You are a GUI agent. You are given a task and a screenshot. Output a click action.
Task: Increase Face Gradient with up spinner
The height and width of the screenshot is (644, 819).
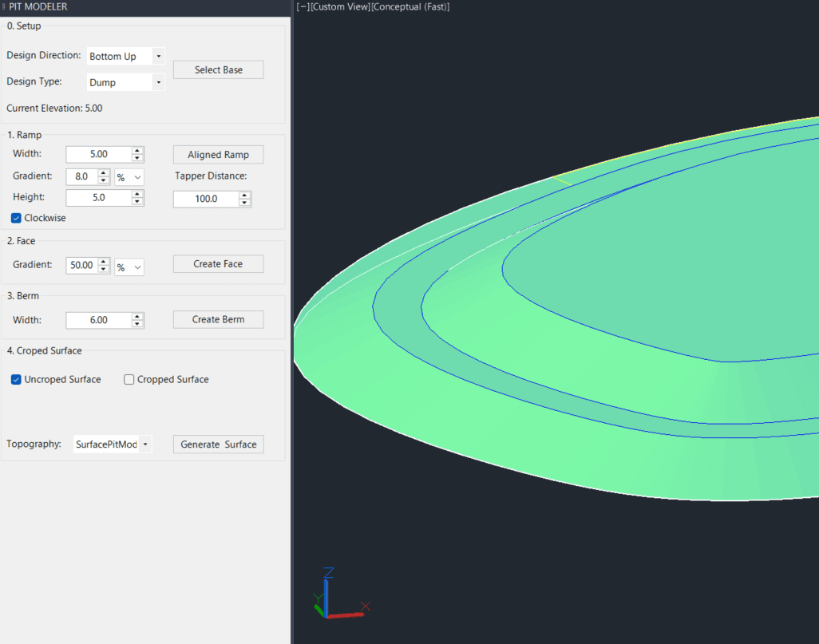pyautogui.click(x=104, y=262)
